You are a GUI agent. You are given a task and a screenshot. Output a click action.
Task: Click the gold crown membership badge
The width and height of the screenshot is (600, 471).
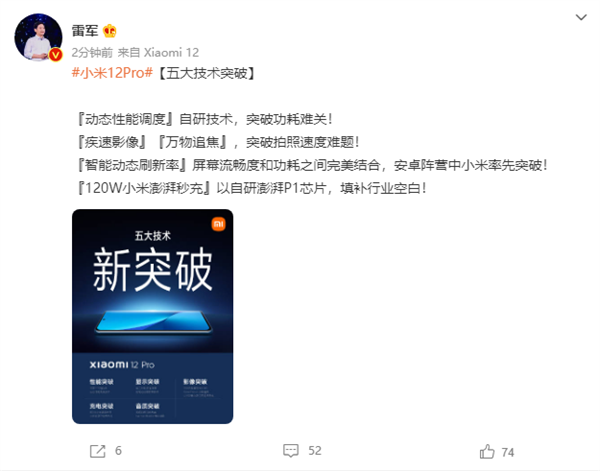[109, 31]
